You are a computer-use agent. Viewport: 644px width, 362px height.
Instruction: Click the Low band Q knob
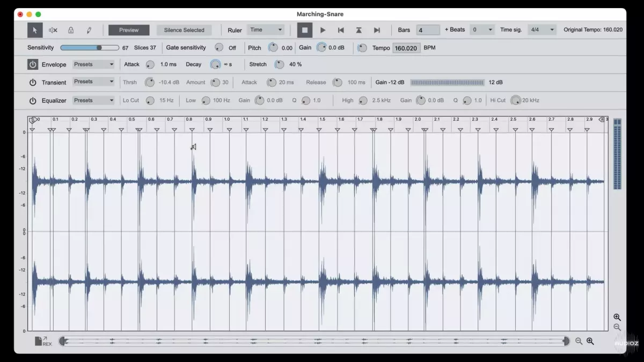pyautogui.click(x=306, y=100)
